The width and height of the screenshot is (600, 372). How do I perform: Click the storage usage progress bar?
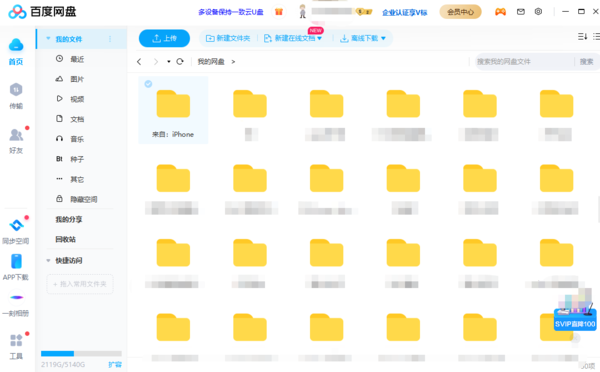[81, 354]
